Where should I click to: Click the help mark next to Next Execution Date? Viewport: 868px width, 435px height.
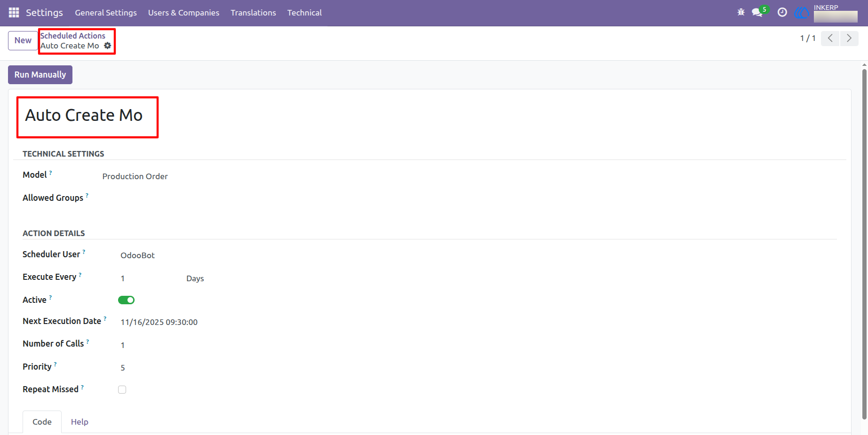105,318
